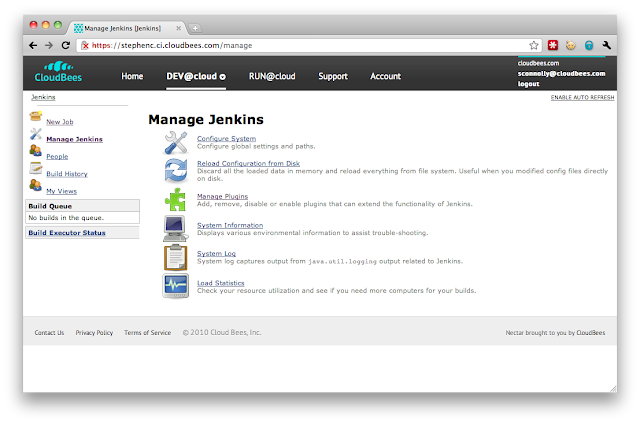Click the New Job sidebar icon

pyautogui.click(x=36, y=120)
